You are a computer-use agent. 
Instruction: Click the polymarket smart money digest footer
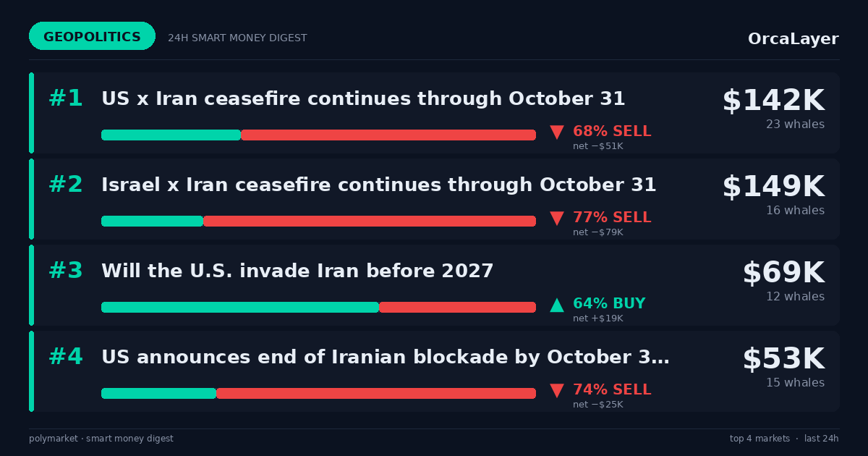click(101, 439)
